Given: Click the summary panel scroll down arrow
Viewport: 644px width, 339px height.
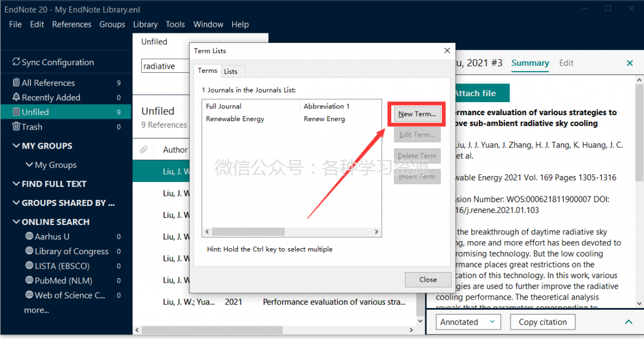Looking at the screenshot, I should coord(639,304).
